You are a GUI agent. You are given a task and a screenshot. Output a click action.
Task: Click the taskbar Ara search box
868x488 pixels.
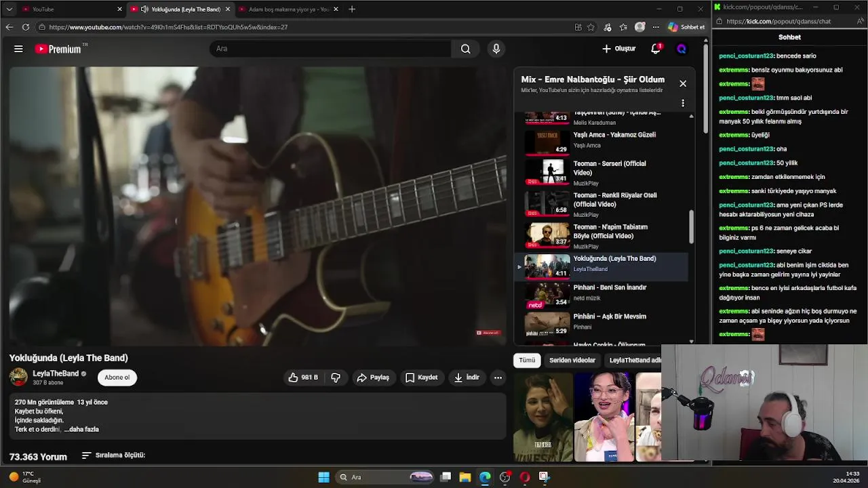coord(385,477)
